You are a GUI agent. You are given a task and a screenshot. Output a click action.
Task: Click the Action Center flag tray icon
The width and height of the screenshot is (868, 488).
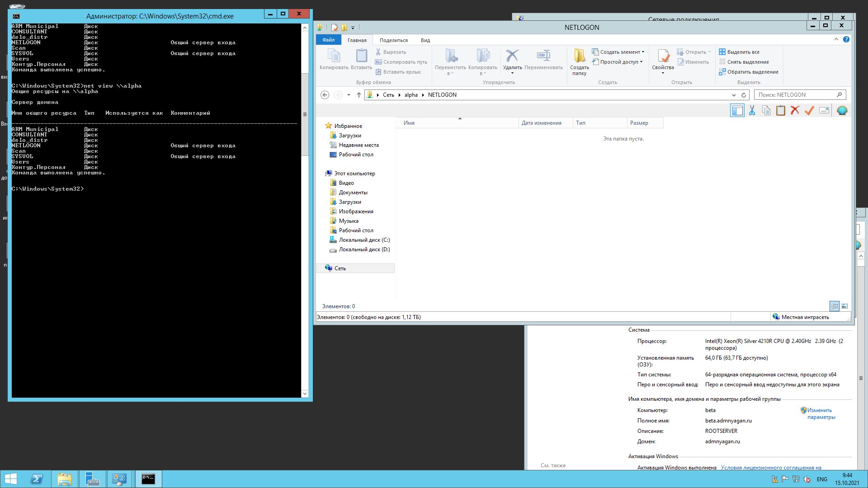pos(785,479)
